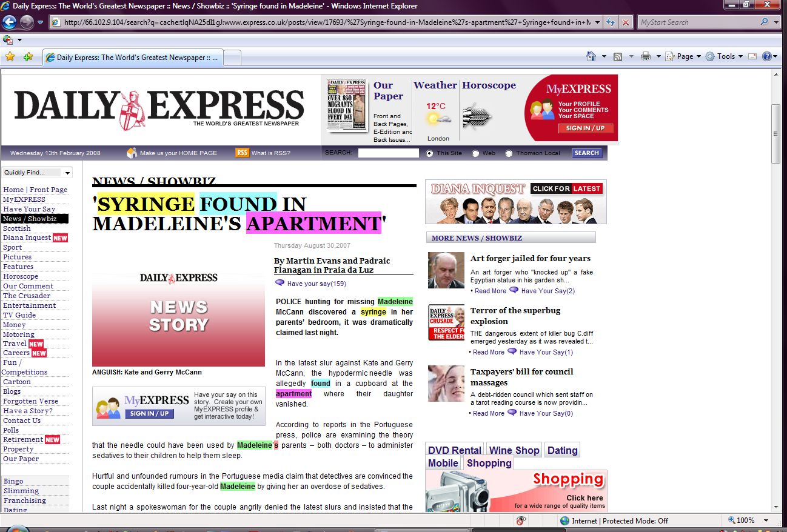Click the browser Back arrow button

coord(9,22)
